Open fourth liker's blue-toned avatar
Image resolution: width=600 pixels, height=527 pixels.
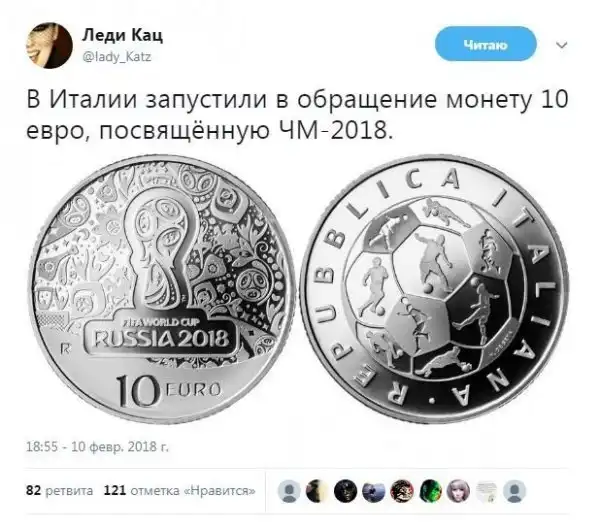point(374,491)
